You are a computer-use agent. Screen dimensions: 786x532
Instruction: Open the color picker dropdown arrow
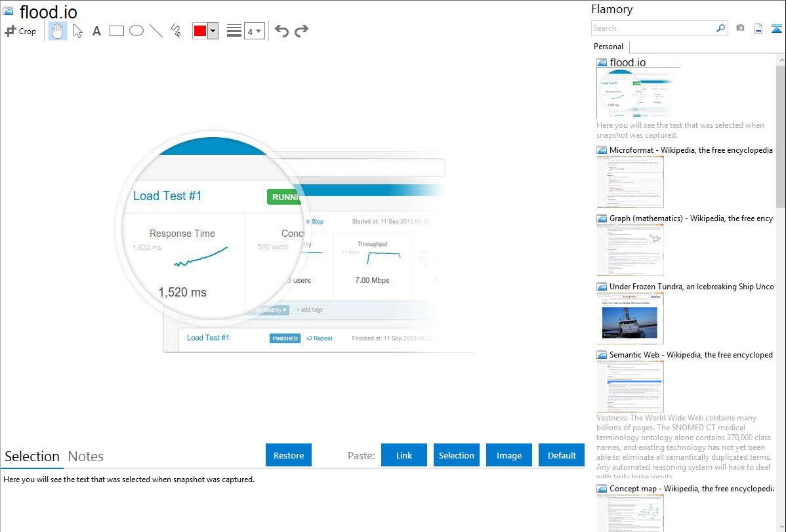[x=213, y=31]
